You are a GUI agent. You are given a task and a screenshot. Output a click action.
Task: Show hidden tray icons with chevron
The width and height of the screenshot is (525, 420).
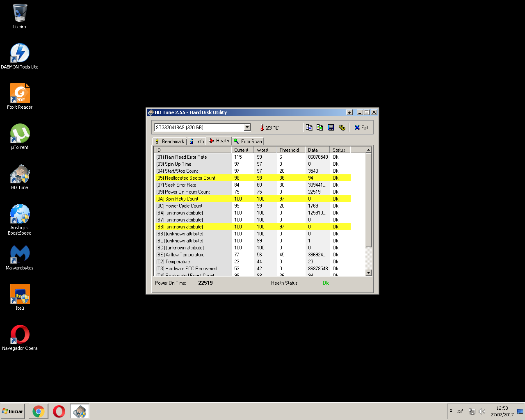(451, 411)
